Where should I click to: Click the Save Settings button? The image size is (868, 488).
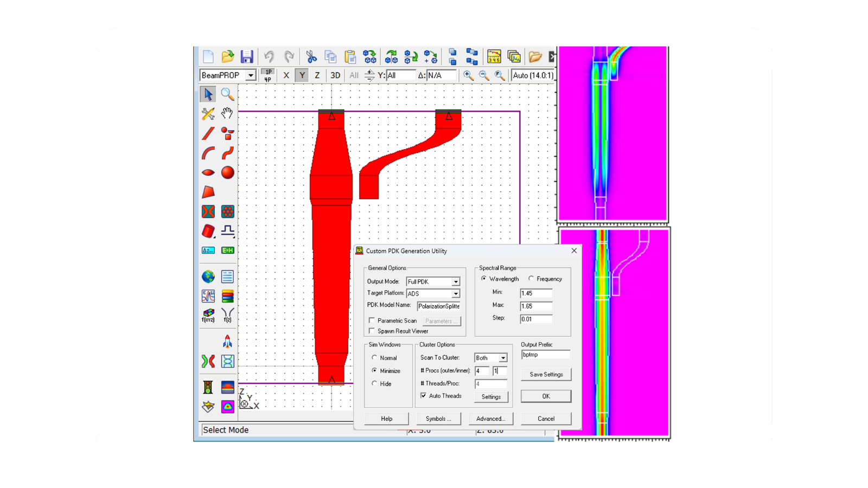(546, 374)
